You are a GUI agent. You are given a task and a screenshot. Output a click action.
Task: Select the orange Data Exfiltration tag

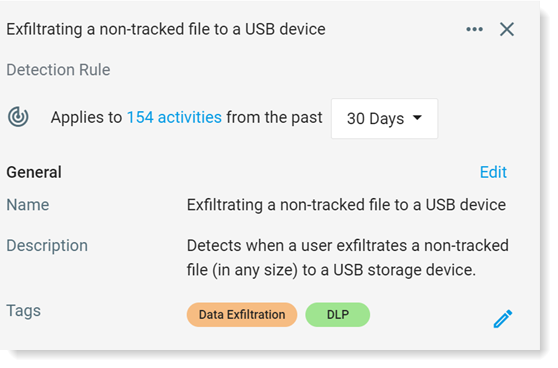pyautogui.click(x=242, y=315)
